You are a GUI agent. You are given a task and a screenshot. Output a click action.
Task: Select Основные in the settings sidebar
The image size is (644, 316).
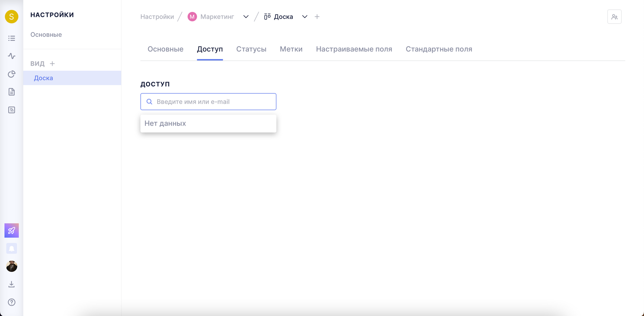coord(46,35)
